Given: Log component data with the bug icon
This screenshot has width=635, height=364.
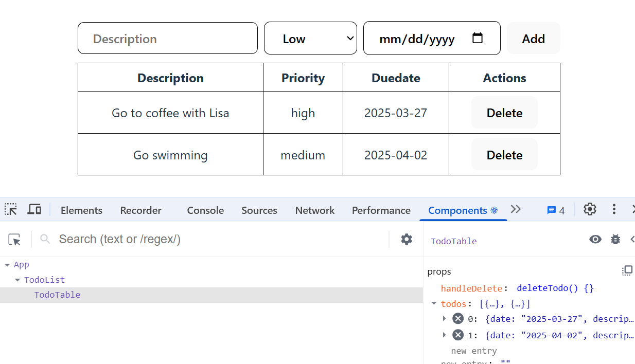Looking at the screenshot, I should click(x=615, y=239).
